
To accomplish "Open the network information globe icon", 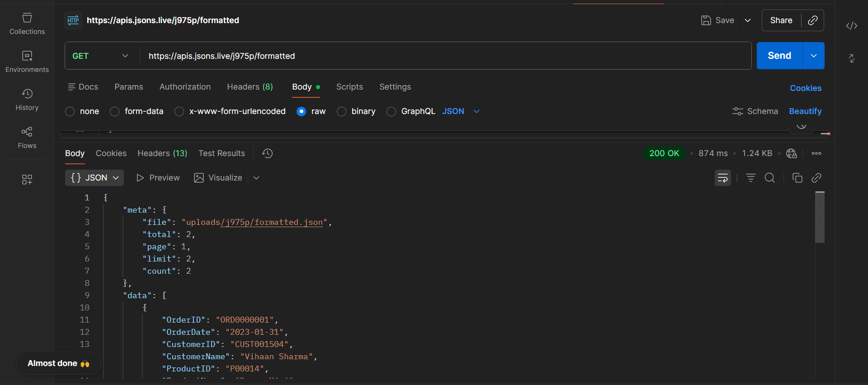I will (792, 153).
